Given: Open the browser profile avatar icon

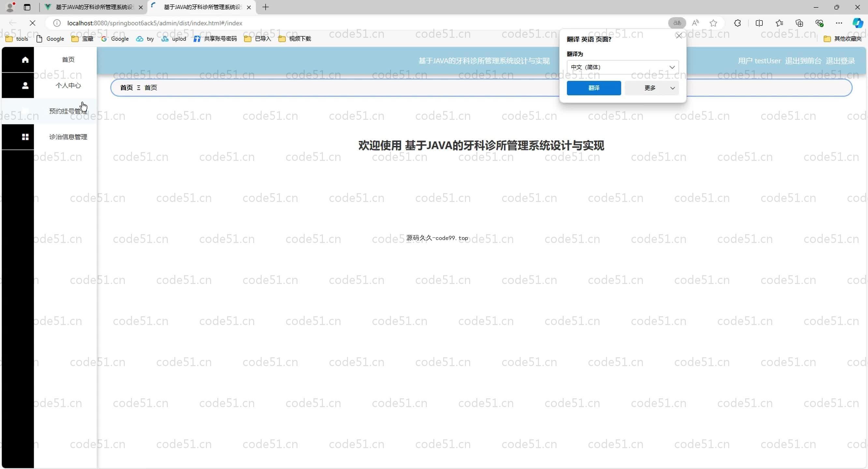Looking at the screenshot, I should click(10, 7).
